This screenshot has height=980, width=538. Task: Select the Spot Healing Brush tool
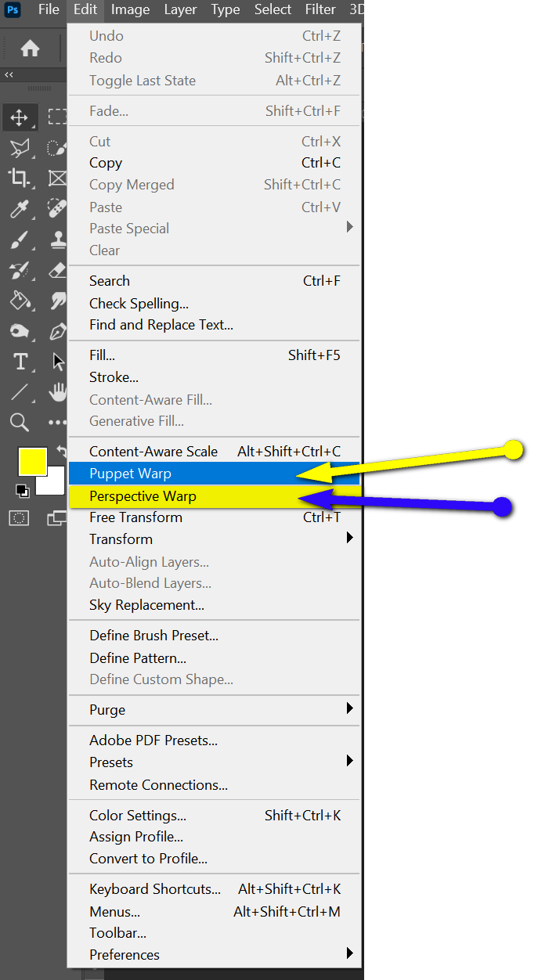tap(57, 208)
